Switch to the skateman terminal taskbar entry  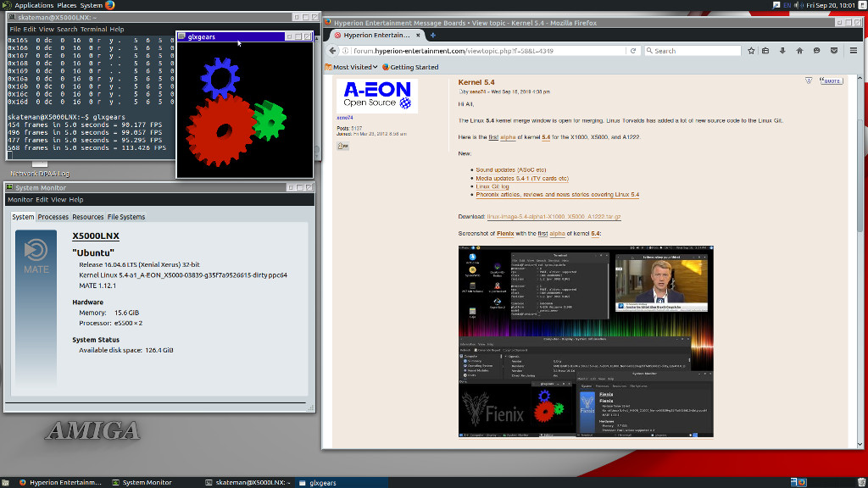tap(248, 482)
